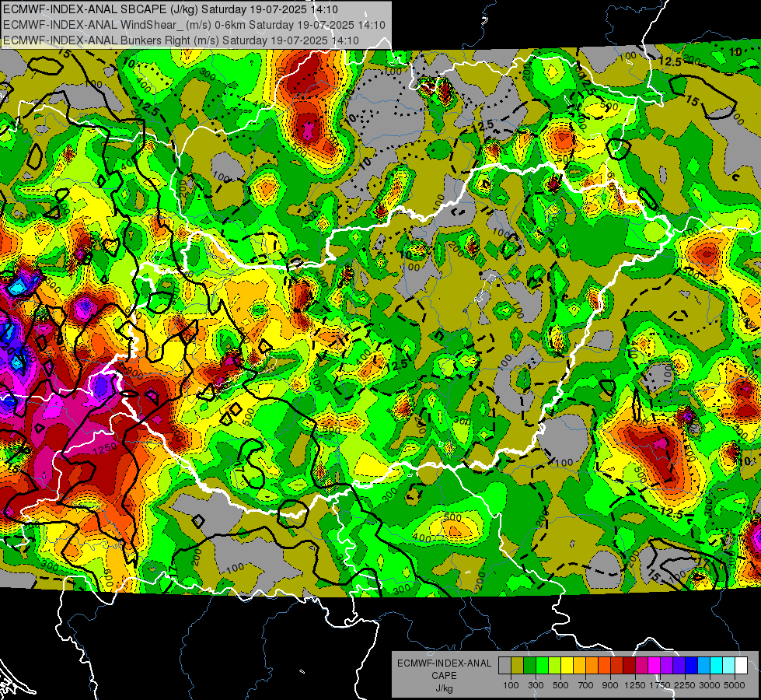Click the legend scale label 100
This screenshot has height=700, width=761.
click(511, 685)
